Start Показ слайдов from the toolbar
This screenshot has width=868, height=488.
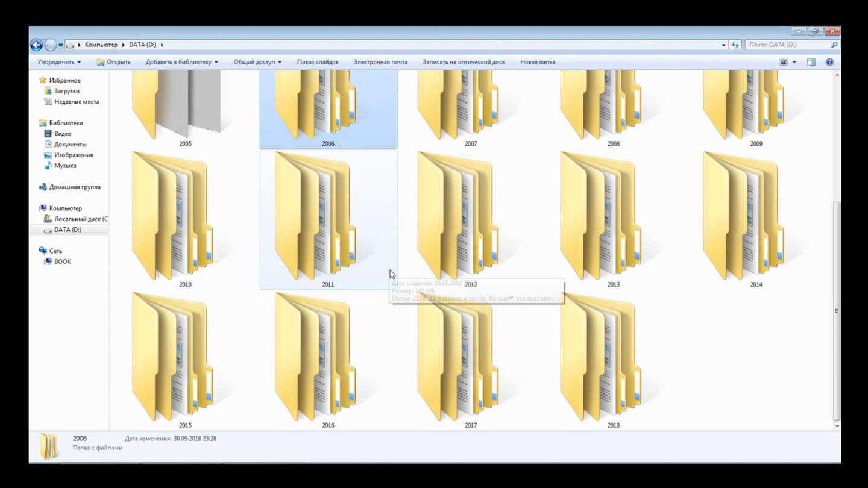(318, 62)
